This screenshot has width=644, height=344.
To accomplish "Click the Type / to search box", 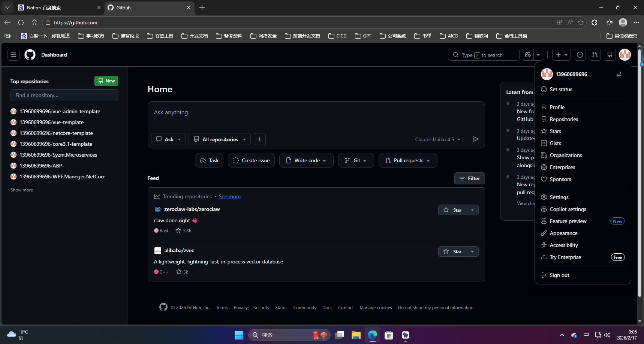I will [x=484, y=55].
